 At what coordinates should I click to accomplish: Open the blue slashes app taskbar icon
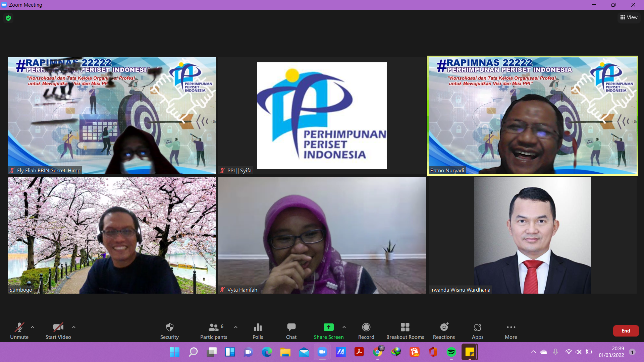tap(341, 352)
